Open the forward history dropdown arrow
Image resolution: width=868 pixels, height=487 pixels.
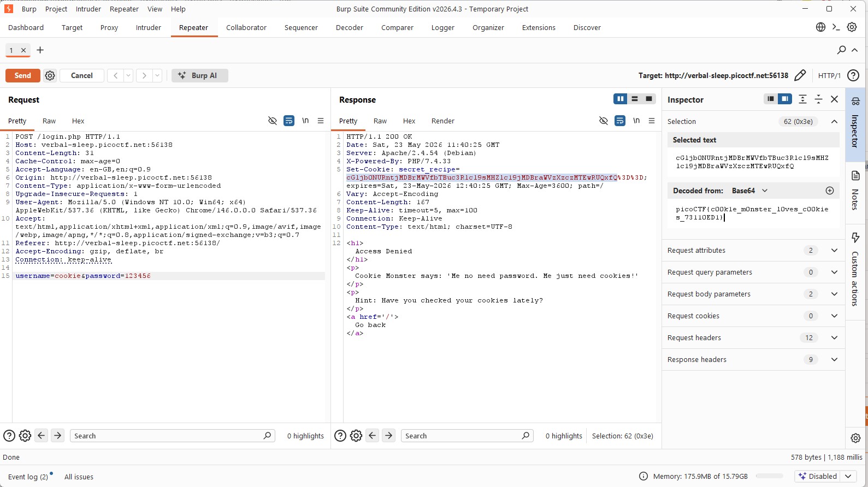[157, 75]
